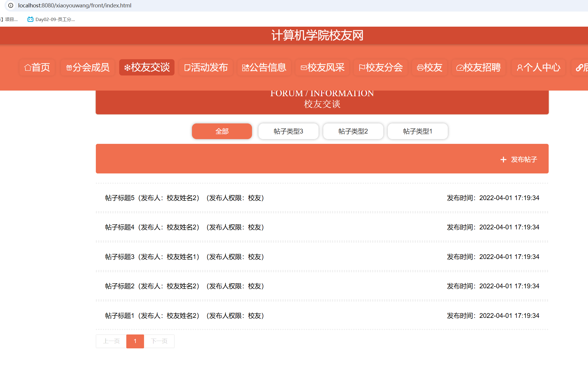Click 发布时间 of 帖子标题3 row
Viewport: 588px width, 383px height.
pos(493,257)
